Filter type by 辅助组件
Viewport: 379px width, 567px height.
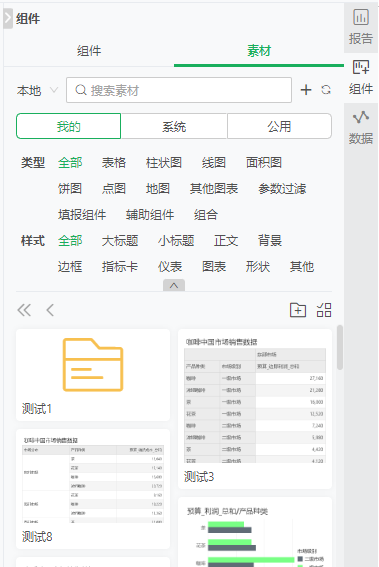pyautogui.click(x=150, y=214)
